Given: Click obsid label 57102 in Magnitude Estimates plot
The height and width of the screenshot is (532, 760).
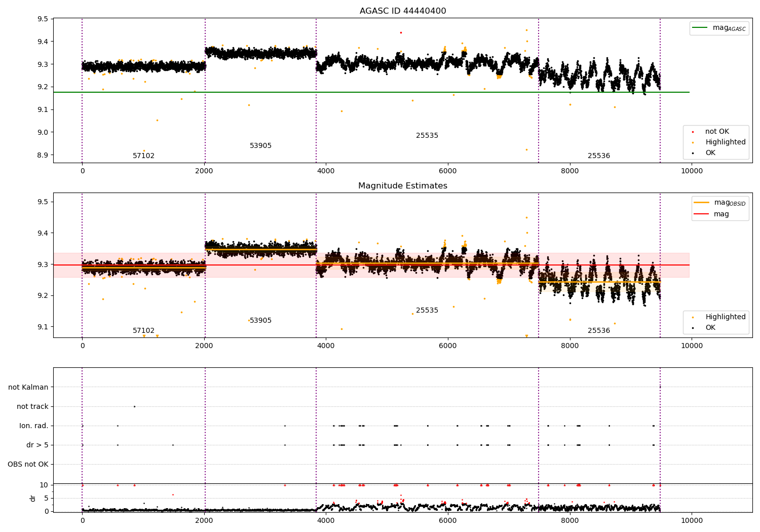Looking at the screenshot, I should point(143,331).
